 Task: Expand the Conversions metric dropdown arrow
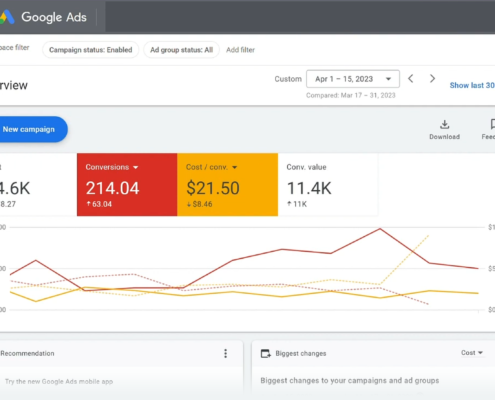click(x=136, y=167)
